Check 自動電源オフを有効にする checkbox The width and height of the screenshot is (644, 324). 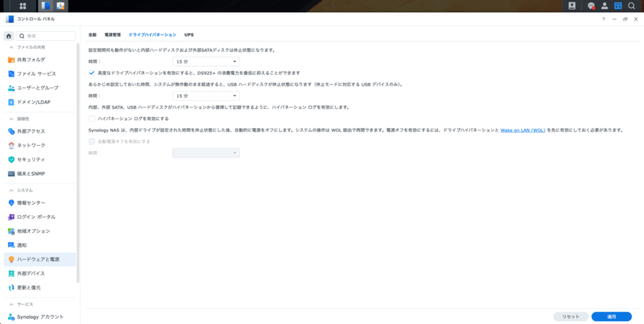(x=92, y=142)
